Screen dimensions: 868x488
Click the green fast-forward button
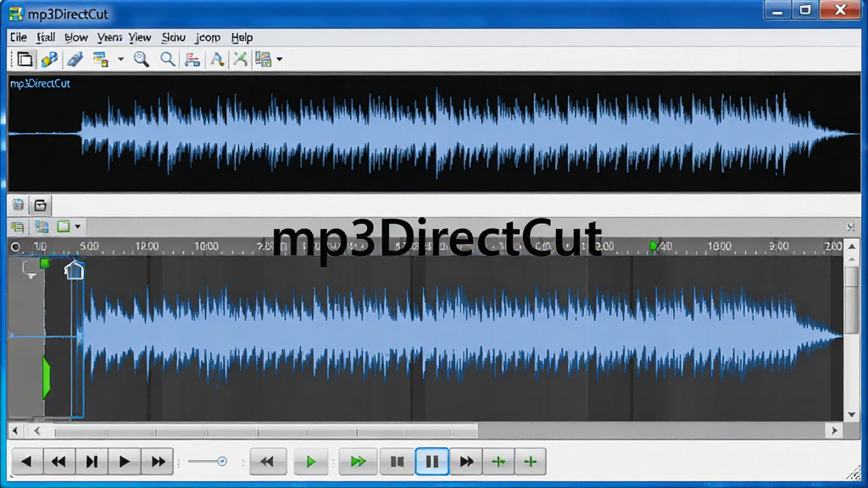(359, 462)
